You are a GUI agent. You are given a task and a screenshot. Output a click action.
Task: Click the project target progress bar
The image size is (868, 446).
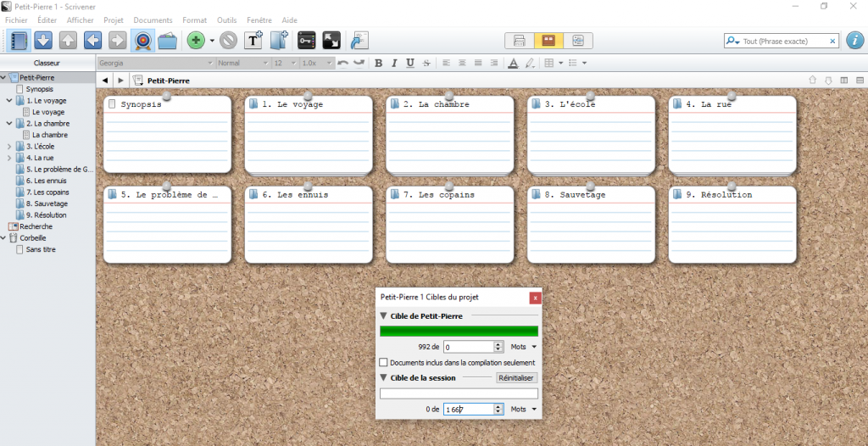pyautogui.click(x=459, y=332)
